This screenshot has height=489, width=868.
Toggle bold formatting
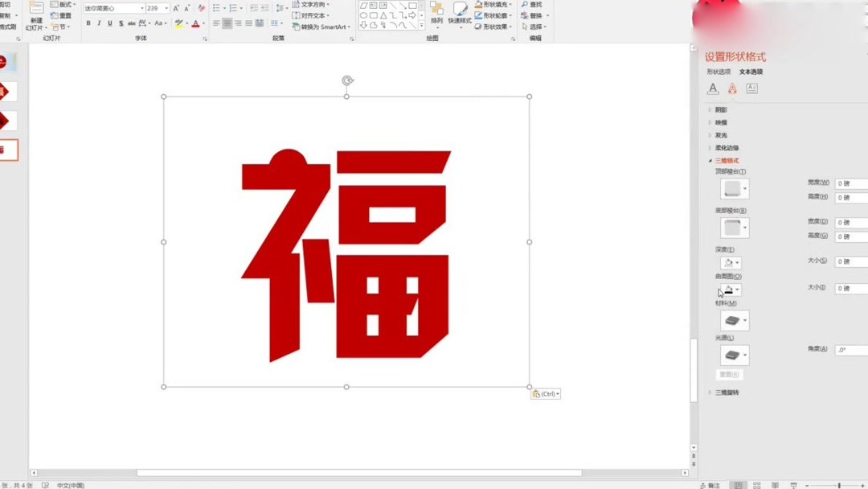point(89,23)
